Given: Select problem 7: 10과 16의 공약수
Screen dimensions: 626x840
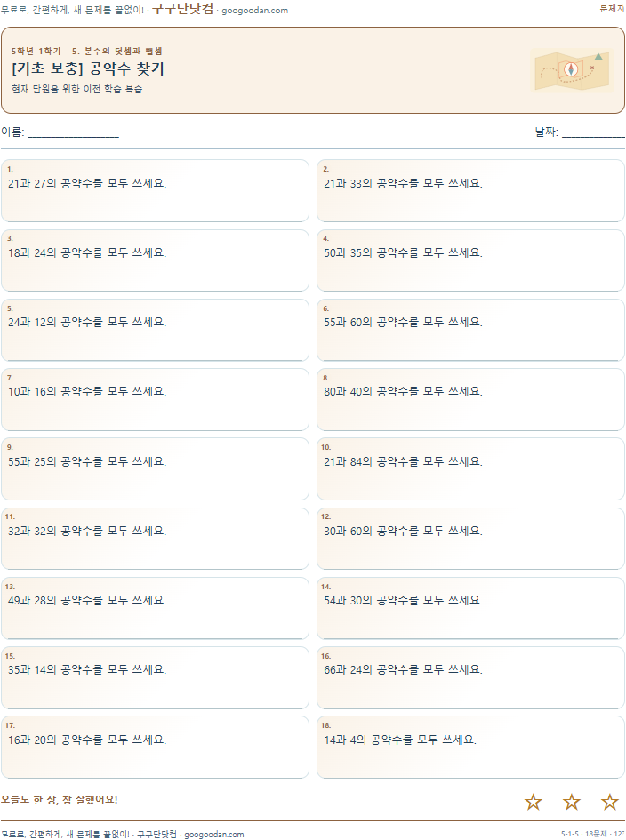Looking at the screenshot, I should point(155,399).
